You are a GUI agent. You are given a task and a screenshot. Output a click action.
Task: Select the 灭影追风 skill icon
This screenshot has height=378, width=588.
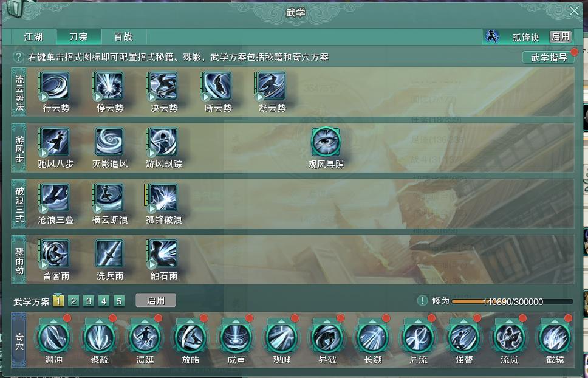[109, 142]
